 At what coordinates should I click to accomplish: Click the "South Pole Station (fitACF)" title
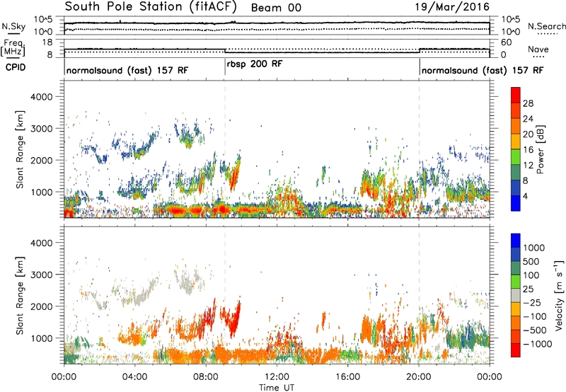pos(151,6)
